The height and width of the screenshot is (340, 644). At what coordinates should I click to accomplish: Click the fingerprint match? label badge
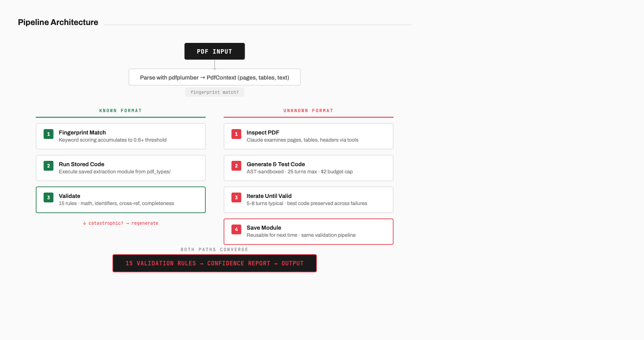(215, 92)
